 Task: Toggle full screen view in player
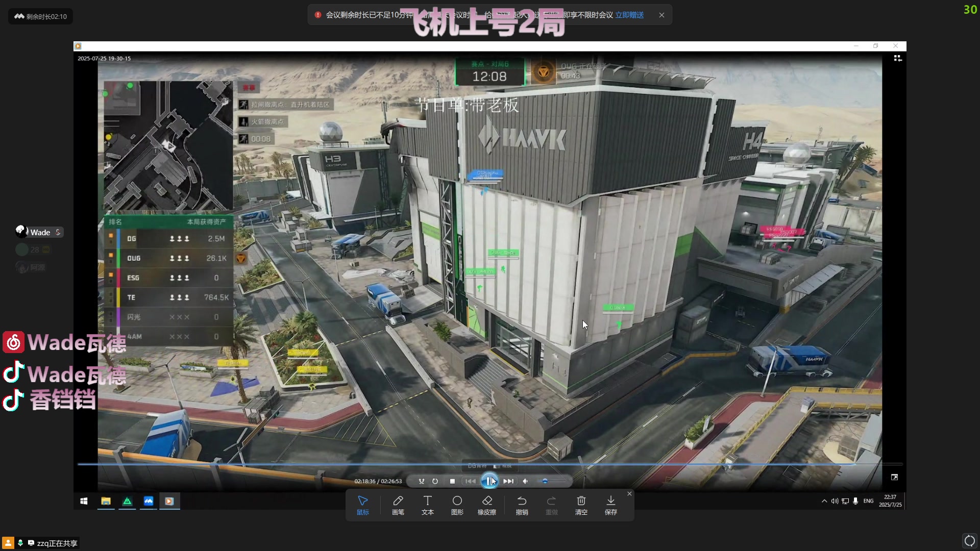894,477
